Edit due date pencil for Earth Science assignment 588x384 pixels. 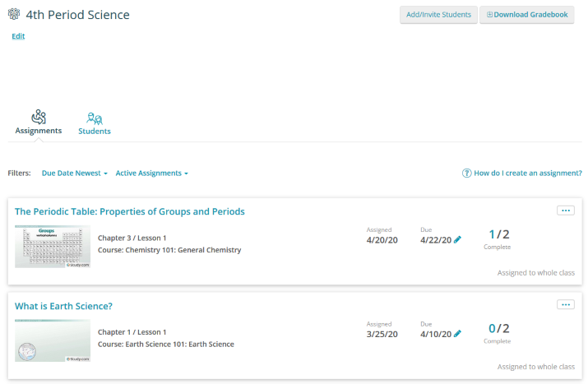(458, 334)
